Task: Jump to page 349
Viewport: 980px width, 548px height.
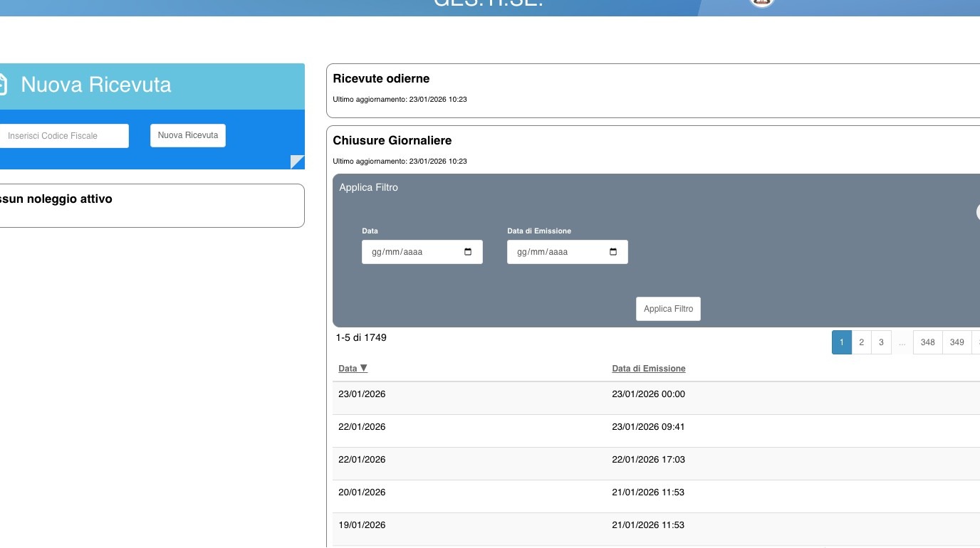Action: (x=956, y=342)
